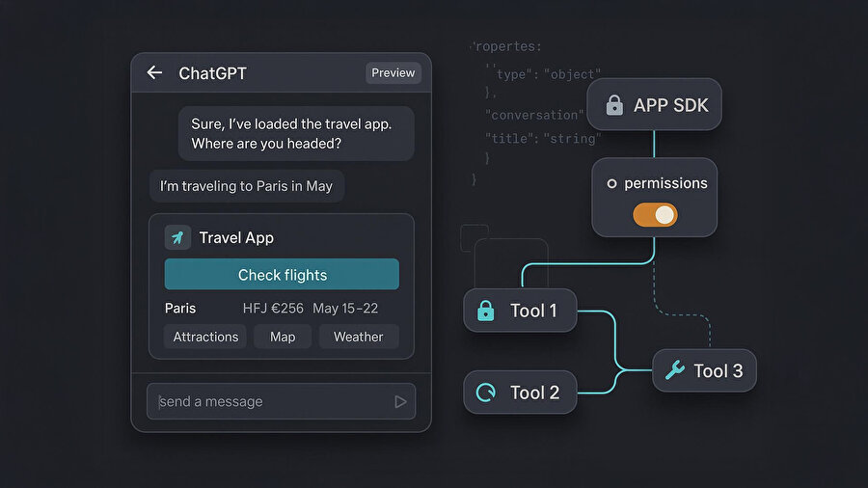Screen dimensions: 868x488
Task: Switch to the Map tab
Action: (x=283, y=337)
